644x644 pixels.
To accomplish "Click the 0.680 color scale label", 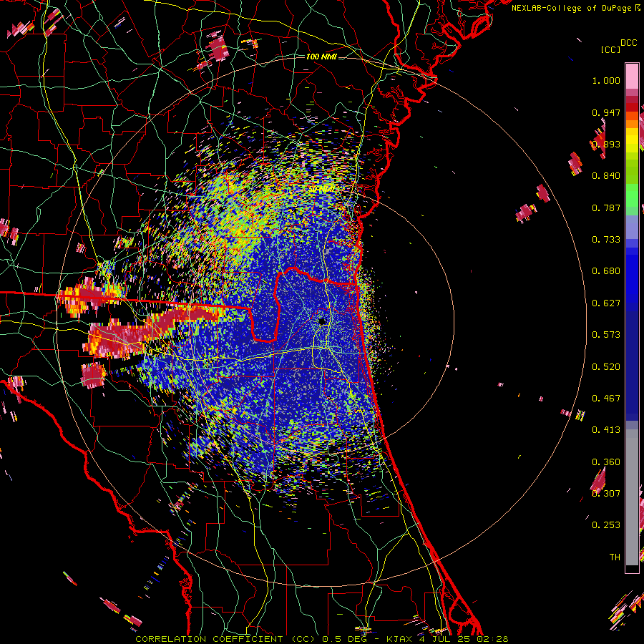I will tap(606, 271).
